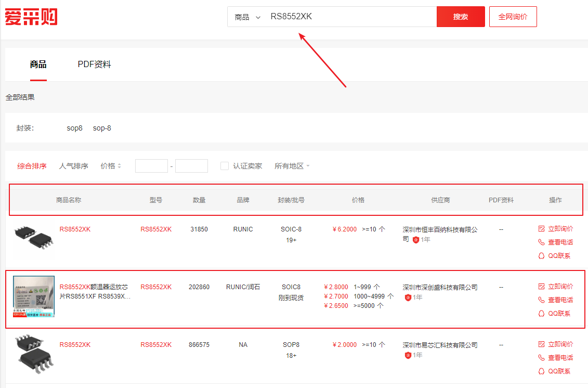
Task: Click the 全网询价 button
Action: click(513, 17)
